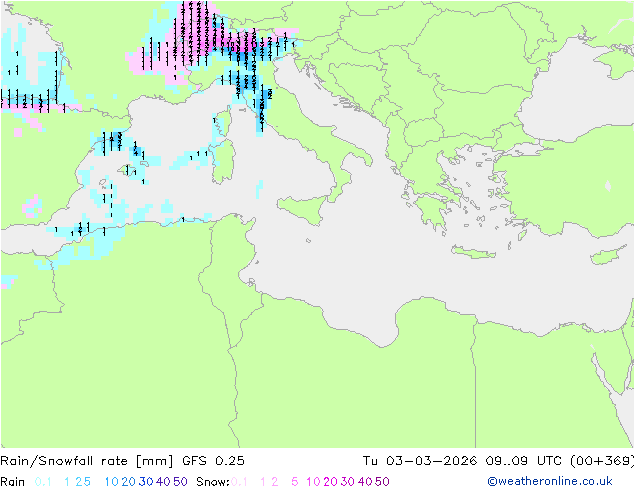634x490 pixels.
Task: Click the Rain legend value 40
Action: (163, 482)
